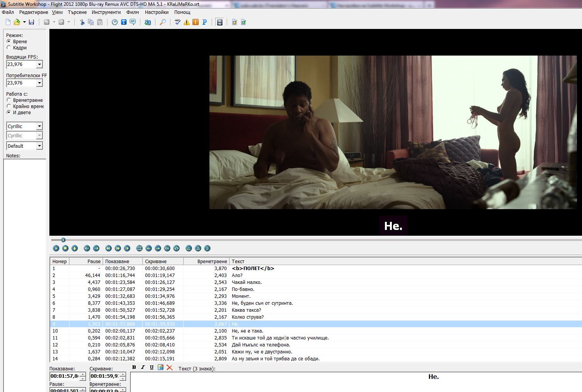Open the Настройки menu

157,12
